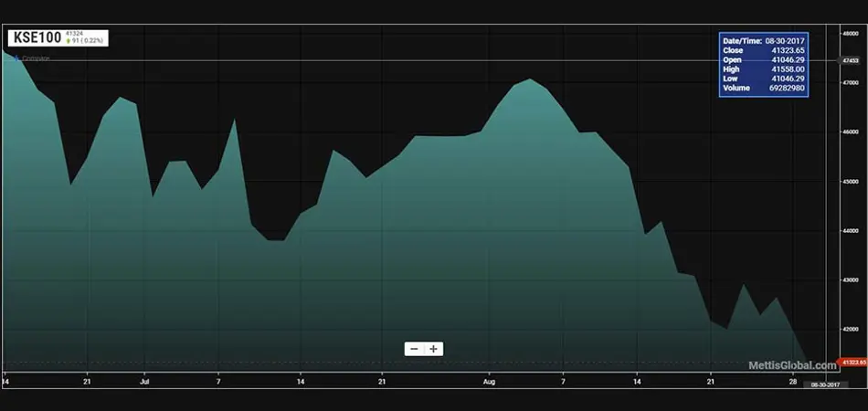This screenshot has height=411, width=868.
Task: Click the Volume value in info box
Action: pyautogui.click(x=786, y=89)
